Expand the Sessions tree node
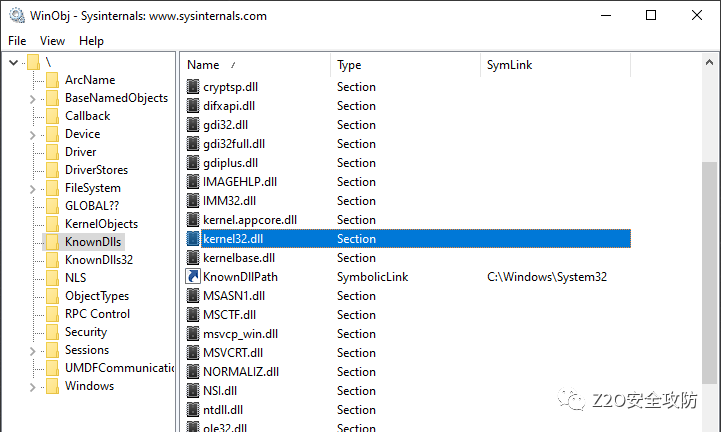Screen dimensions: 721x432 pos(33,350)
